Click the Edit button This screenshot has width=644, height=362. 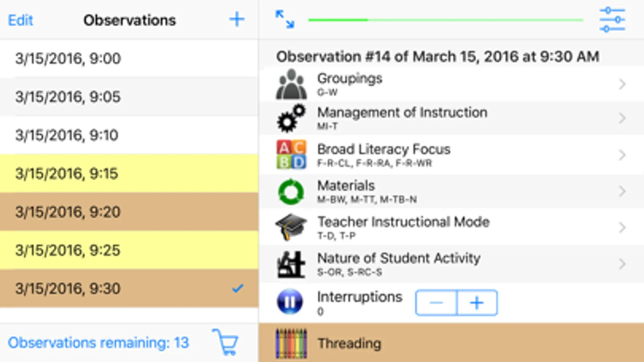(21, 20)
